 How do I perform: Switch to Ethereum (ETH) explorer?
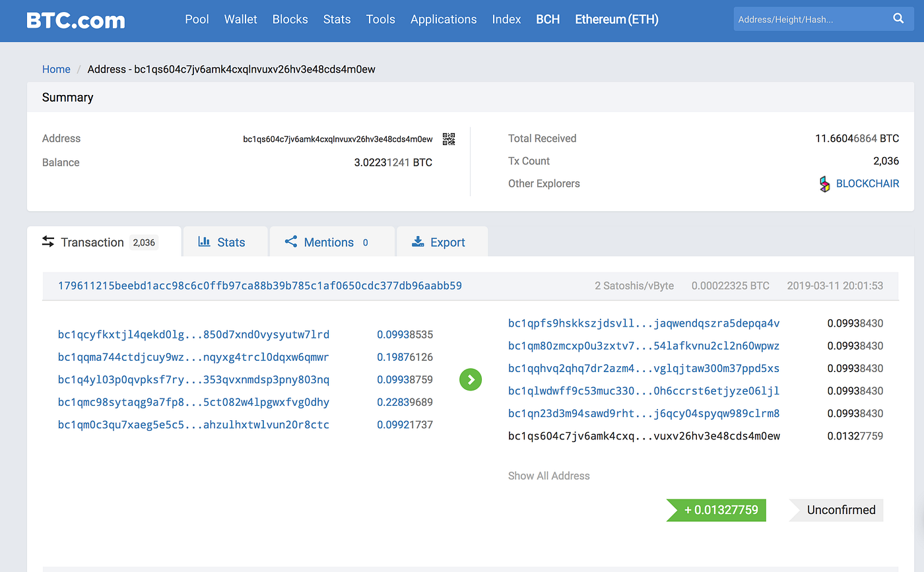point(616,19)
